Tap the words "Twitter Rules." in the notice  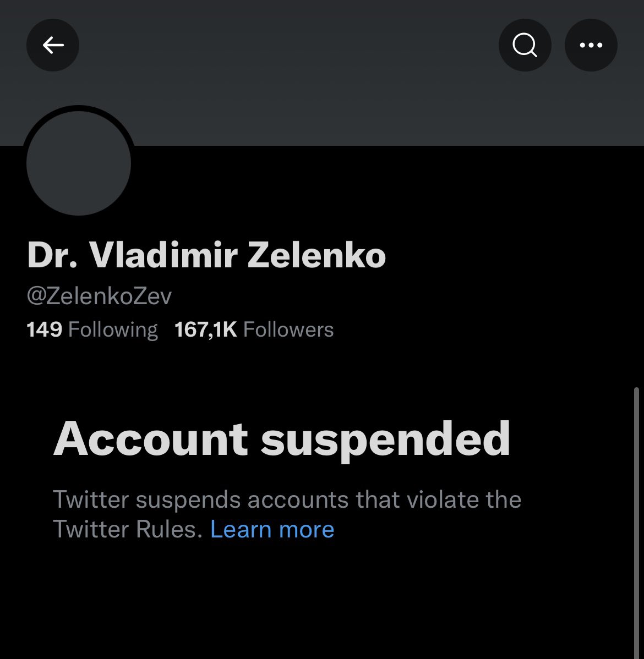click(x=128, y=529)
